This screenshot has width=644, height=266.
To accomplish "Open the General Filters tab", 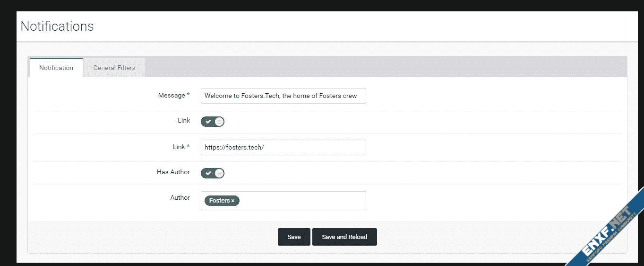I will [x=114, y=68].
